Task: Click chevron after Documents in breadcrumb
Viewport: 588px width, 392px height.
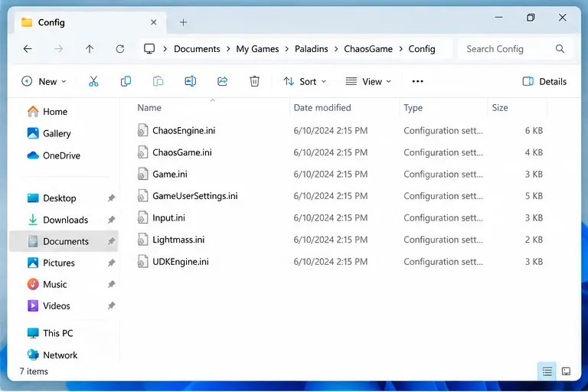Action: pyautogui.click(x=228, y=49)
